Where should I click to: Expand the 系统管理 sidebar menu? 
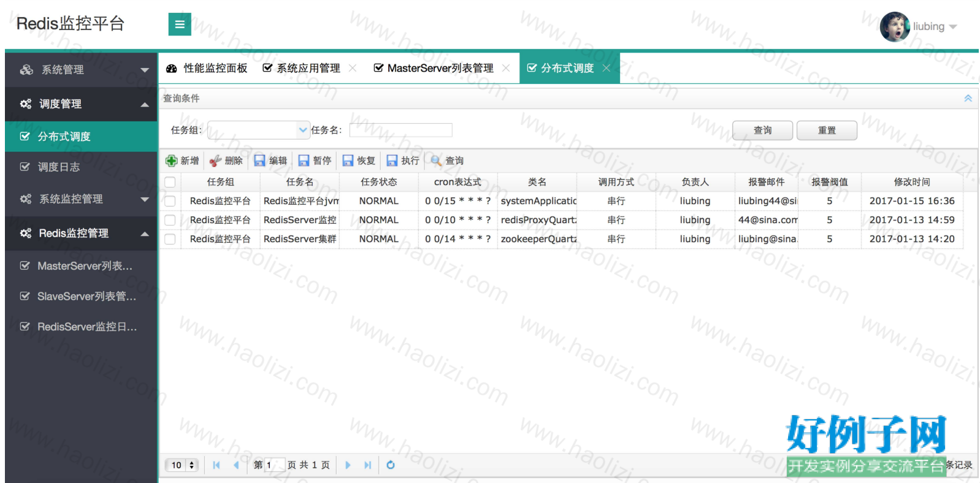(81, 70)
